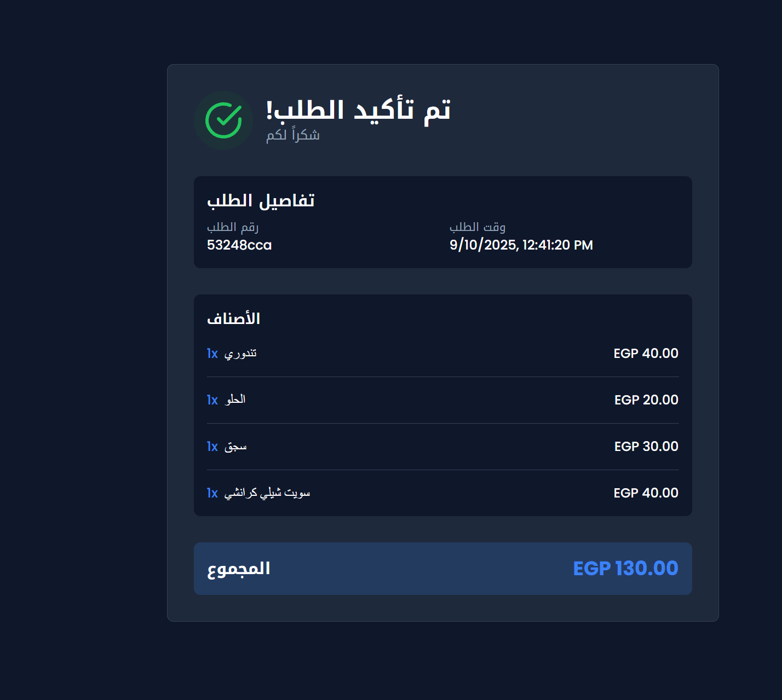The height and width of the screenshot is (700, 782).
Task: Click the order confirmed heading text
Action: click(358, 109)
